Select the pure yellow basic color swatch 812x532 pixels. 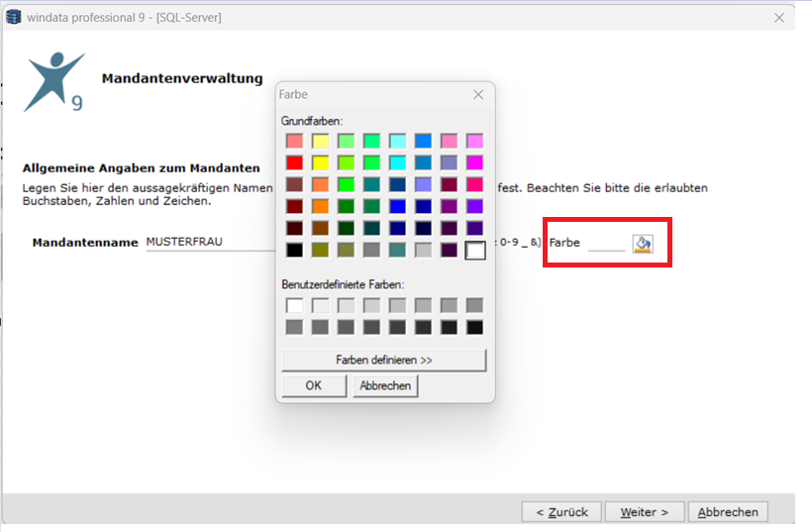320,162
